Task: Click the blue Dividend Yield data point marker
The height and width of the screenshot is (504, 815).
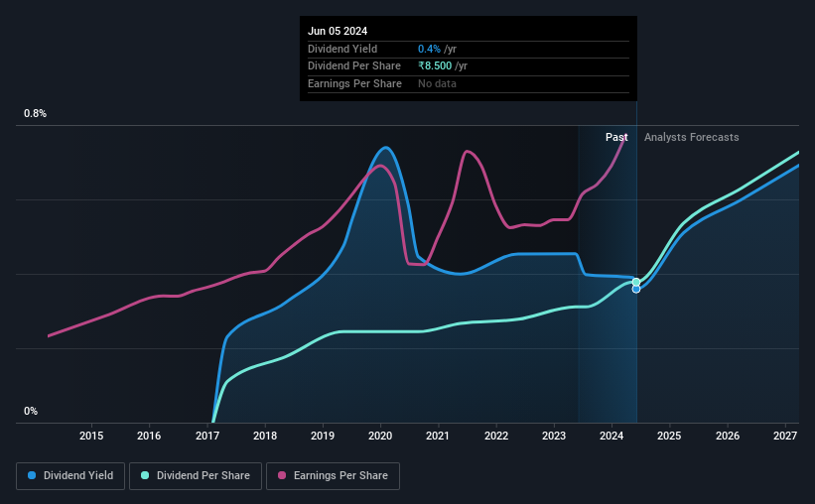Action: [x=636, y=290]
